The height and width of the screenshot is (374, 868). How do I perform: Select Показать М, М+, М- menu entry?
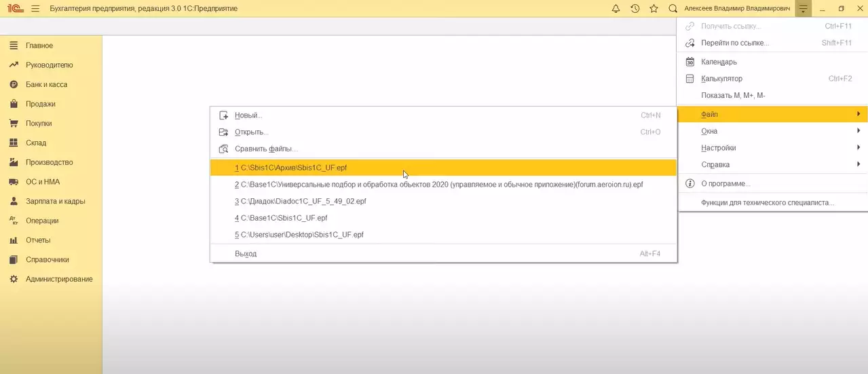click(772, 96)
